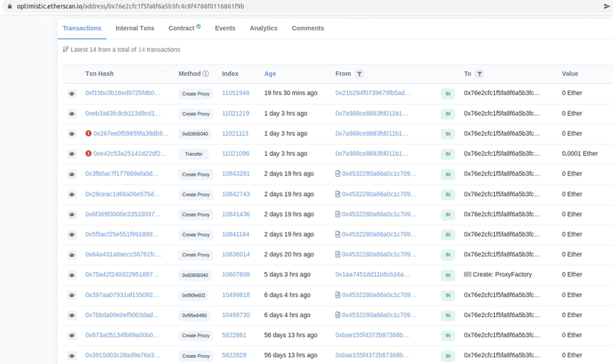Viewport: 613px width, 364px height.
Task: Click red error icon next to 0xe42c53a25141d22df2
Action: point(88,154)
